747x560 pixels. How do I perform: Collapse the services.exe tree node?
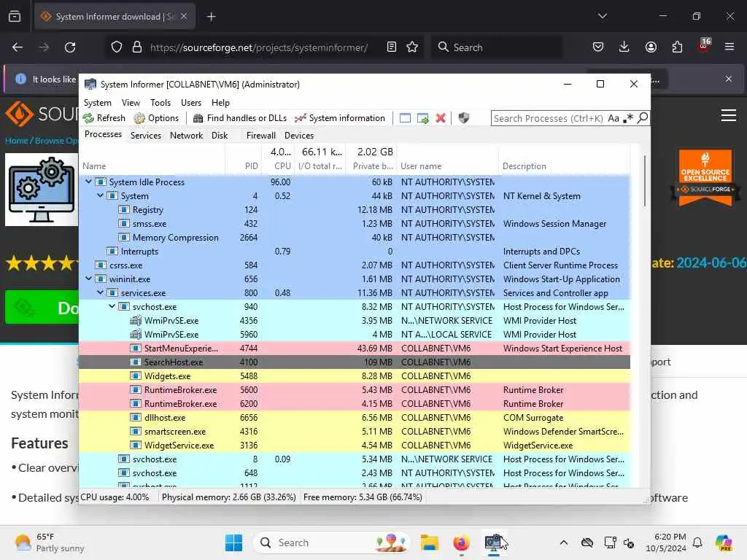(100, 292)
